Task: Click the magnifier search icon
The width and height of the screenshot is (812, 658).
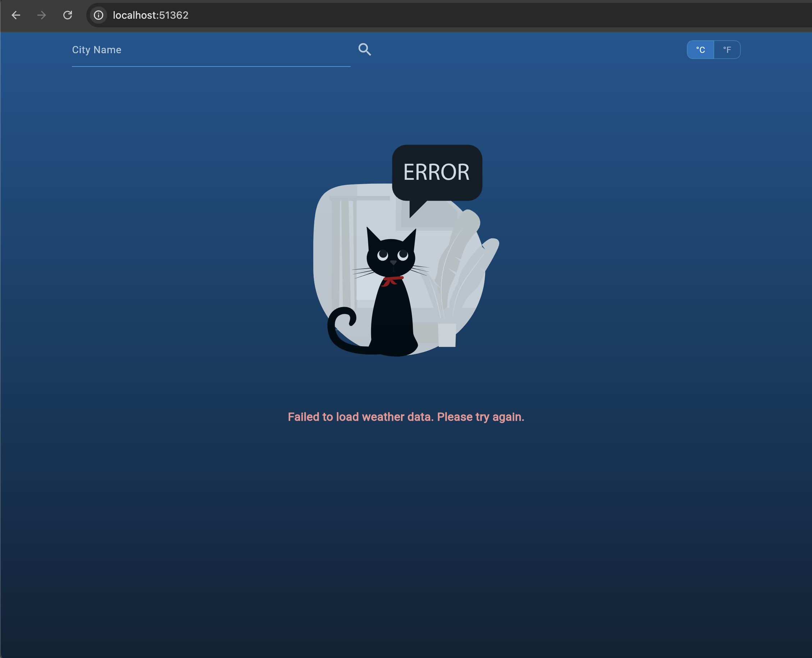Action: tap(365, 50)
